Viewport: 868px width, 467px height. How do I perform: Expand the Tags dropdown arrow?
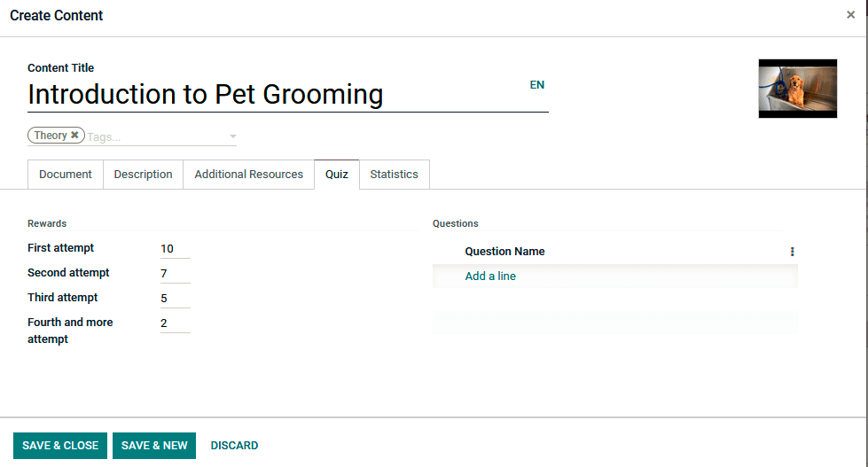coord(233,136)
